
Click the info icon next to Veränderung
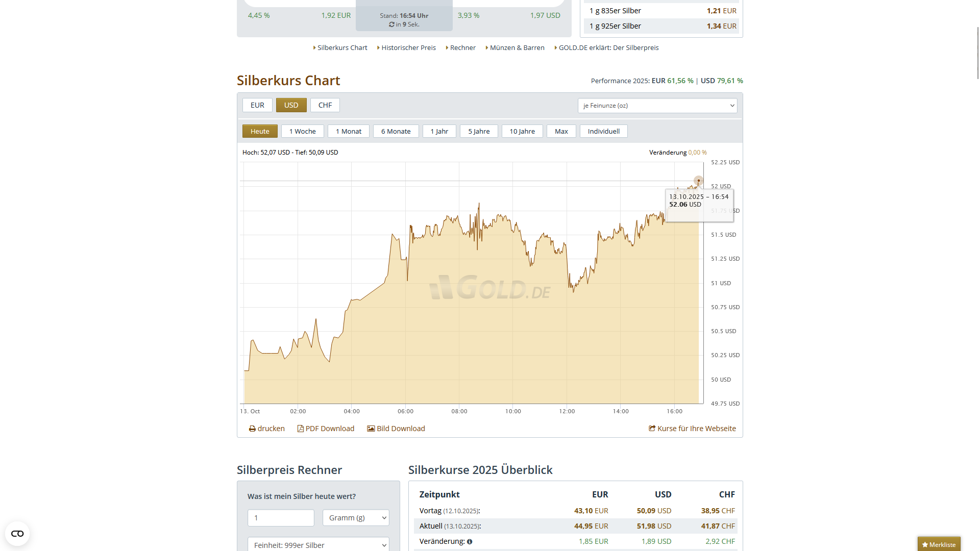(470, 542)
